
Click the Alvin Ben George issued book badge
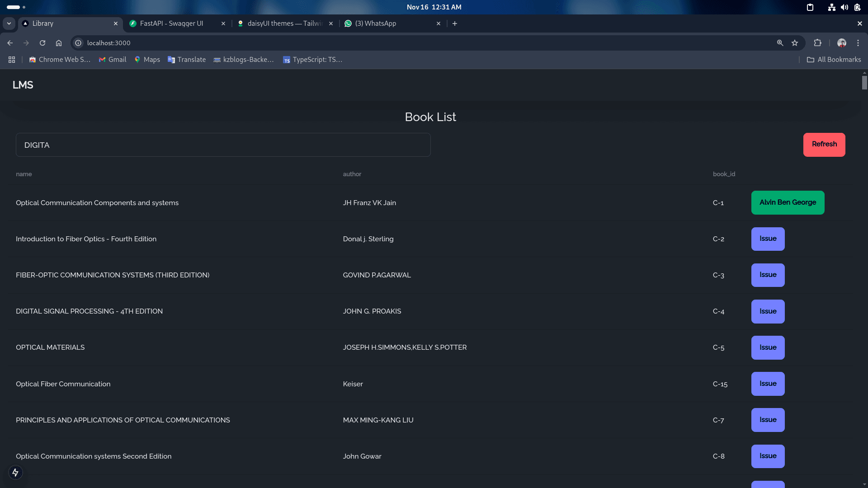(788, 202)
